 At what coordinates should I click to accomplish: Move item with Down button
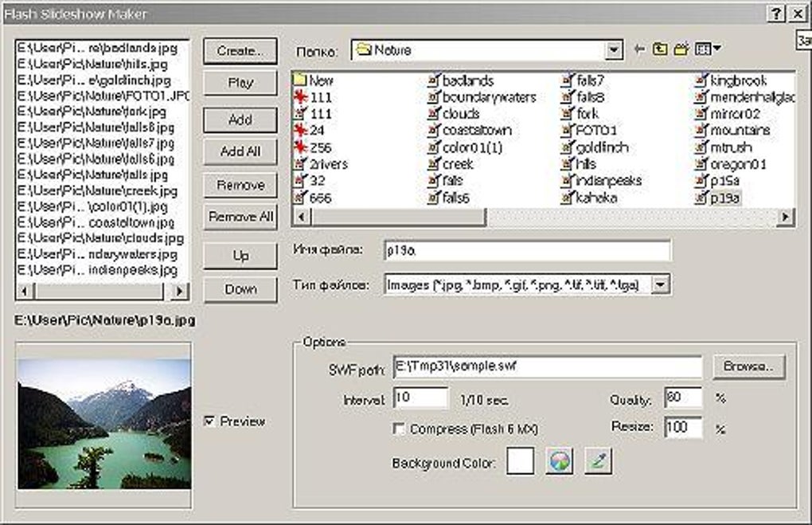240,289
